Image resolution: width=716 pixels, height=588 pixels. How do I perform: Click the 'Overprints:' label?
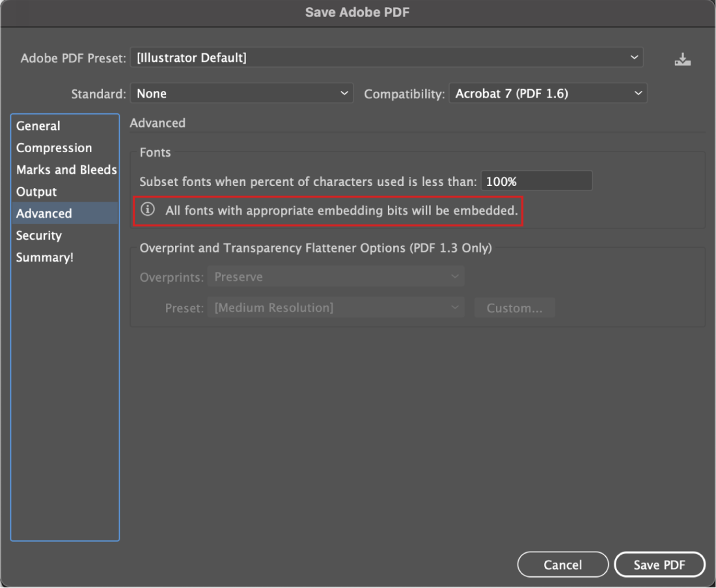(x=172, y=277)
